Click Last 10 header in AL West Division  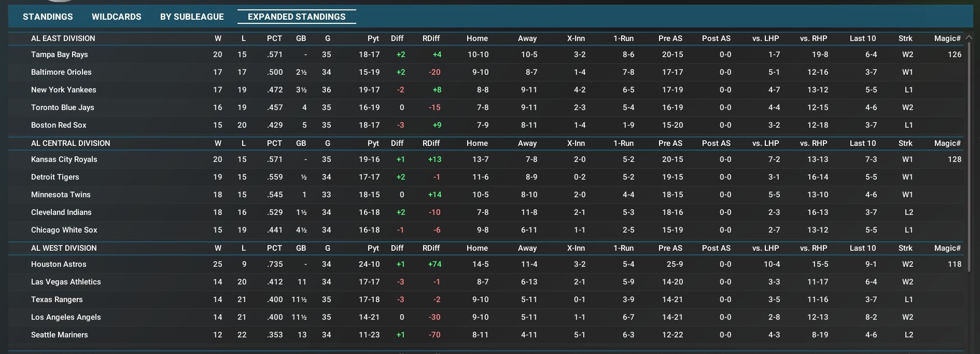(862, 248)
